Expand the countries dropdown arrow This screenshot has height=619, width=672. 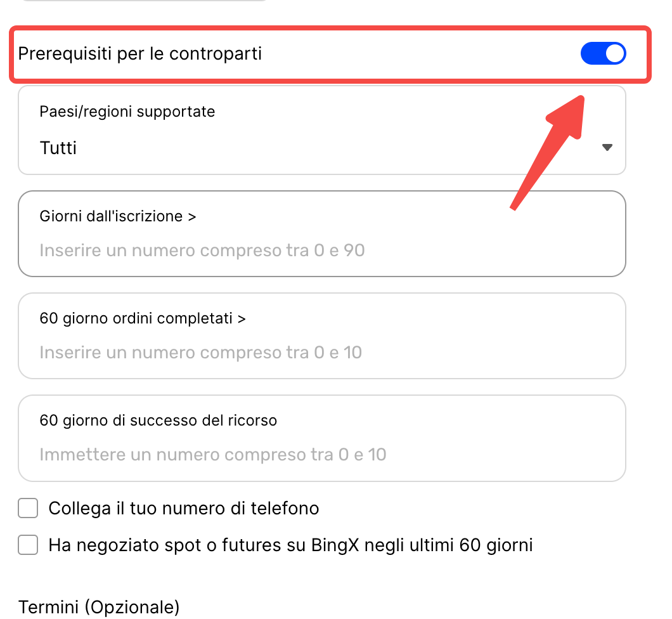[x=607, y=148]
